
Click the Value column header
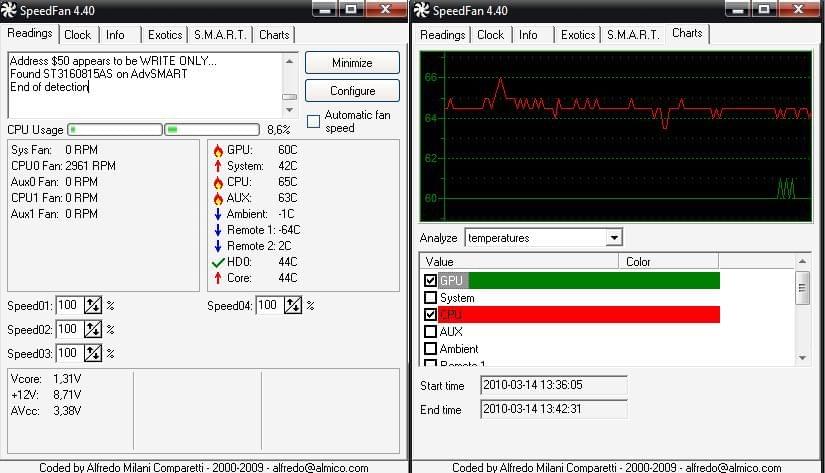click(x=519, y=261)
